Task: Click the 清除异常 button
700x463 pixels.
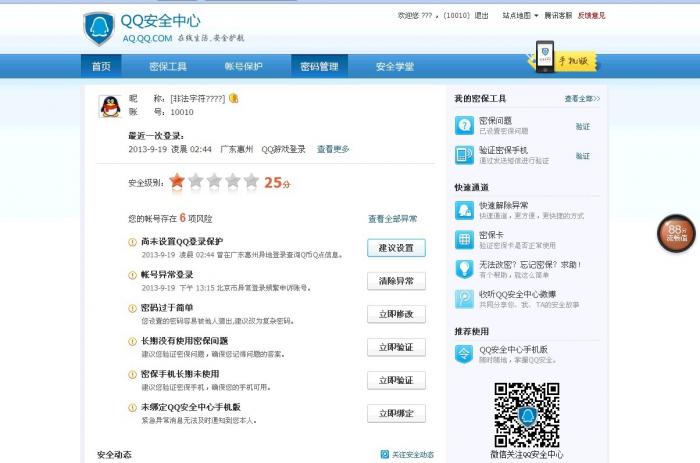Action: pos(396,281)
